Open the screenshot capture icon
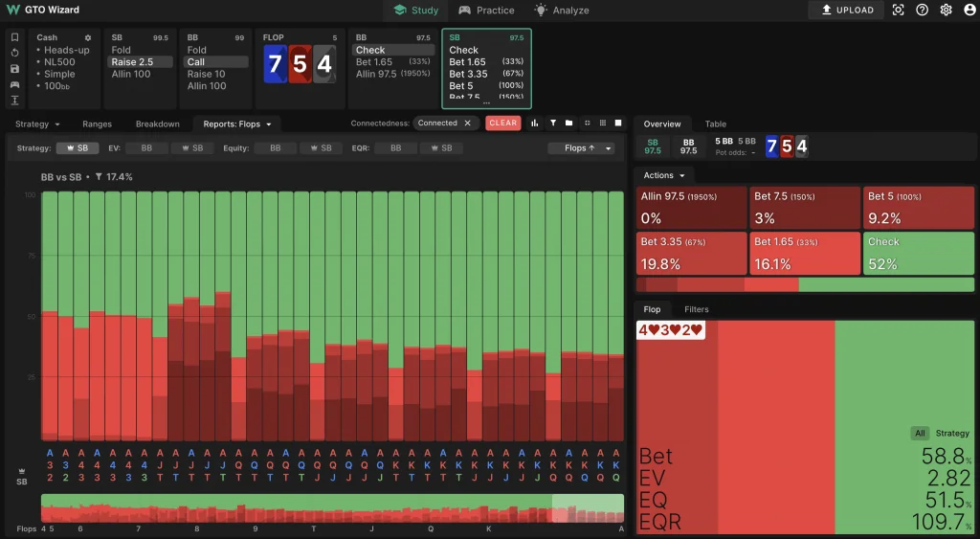The height and width of the screenshot is (539, 980). 898,11
